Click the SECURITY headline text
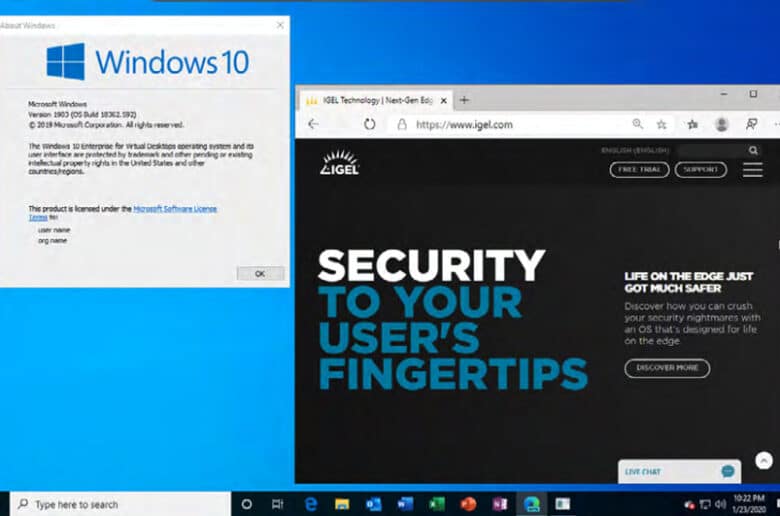The width and height of the screenshot is (780, 516). (431, 265)
